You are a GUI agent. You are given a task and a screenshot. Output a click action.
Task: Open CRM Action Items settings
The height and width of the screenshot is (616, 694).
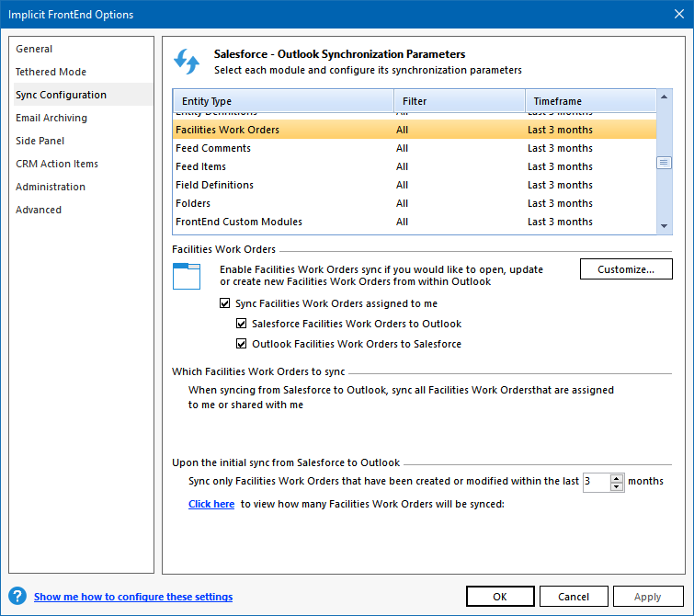click(x=57, y=164)
